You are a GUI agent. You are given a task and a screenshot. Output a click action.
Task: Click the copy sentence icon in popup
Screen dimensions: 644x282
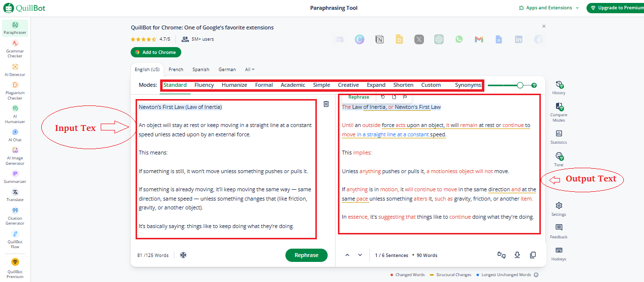coord(394,97)
